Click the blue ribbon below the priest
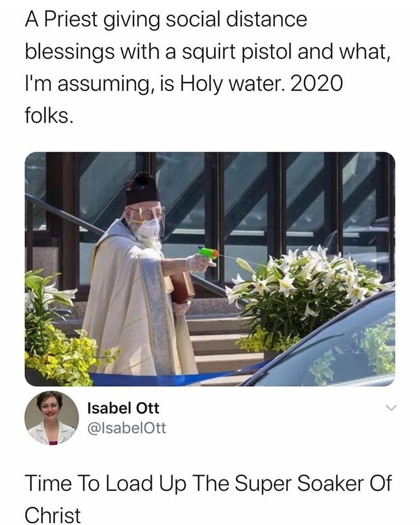The height and width of the screenshot is (525, 420). 164,378
